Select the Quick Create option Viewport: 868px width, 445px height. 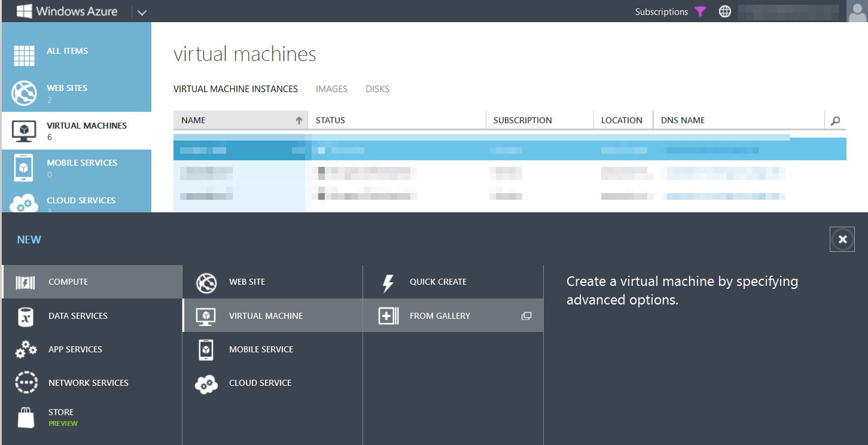coord(453,282)
